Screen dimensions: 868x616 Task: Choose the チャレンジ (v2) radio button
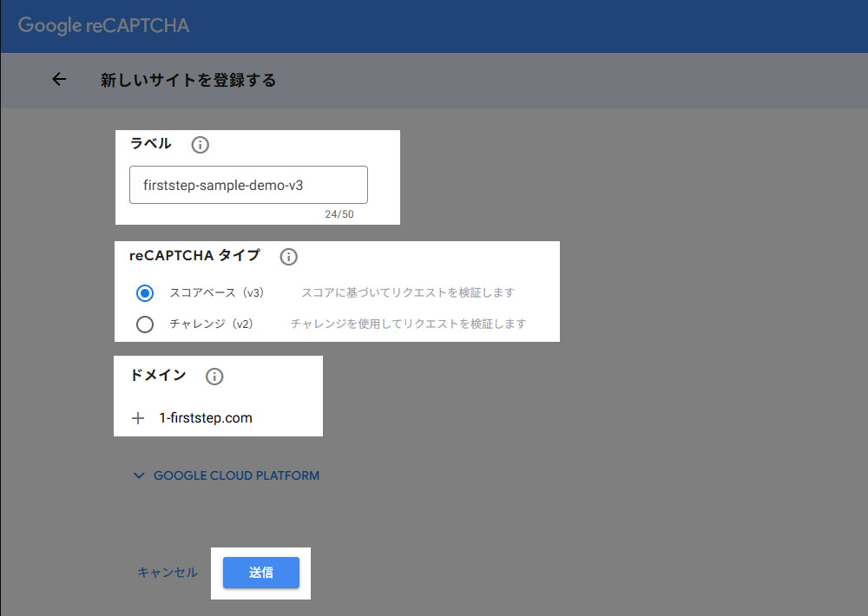(x=145, y=324)
